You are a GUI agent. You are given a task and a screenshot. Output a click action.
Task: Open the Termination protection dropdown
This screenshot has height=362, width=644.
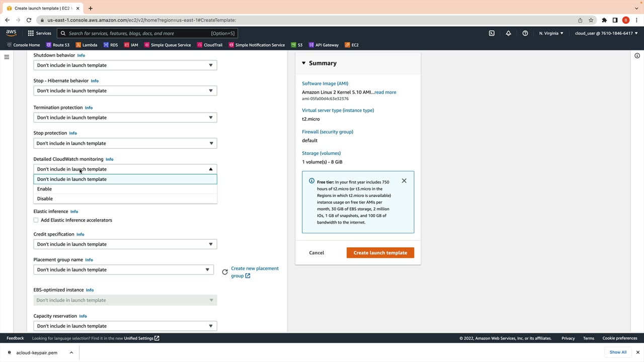[x=125, y=118]
